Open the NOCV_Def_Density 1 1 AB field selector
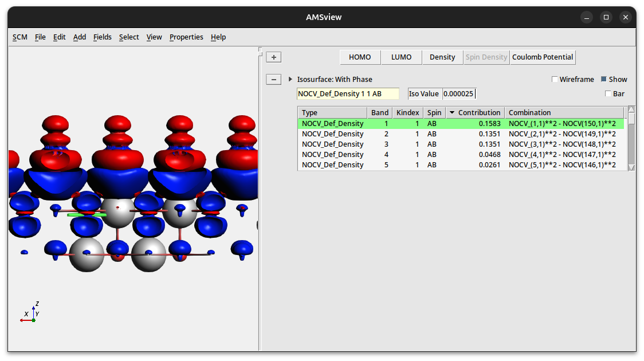 click(x=348, y=94)
